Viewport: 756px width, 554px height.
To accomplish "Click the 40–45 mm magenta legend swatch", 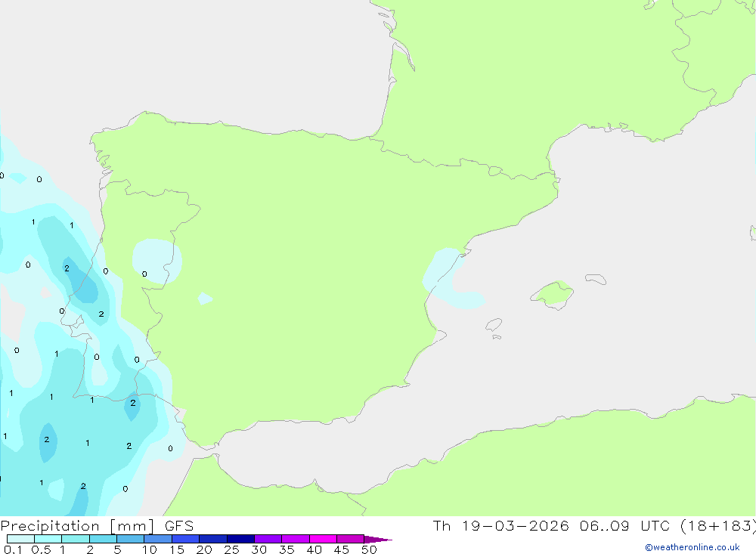I will click(323, 539).
